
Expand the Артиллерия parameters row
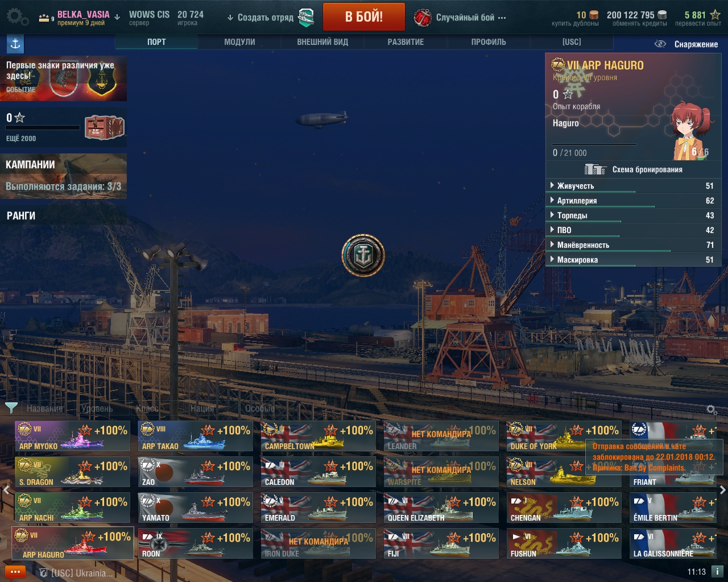pyautogui.click(x=633, y=201)
